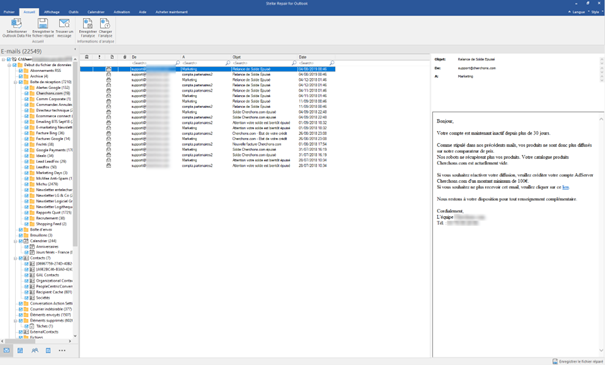The height and width of the screenshot is (365, 605).
Task: Open the Outils ribbon tab
Action: point(73,12)
